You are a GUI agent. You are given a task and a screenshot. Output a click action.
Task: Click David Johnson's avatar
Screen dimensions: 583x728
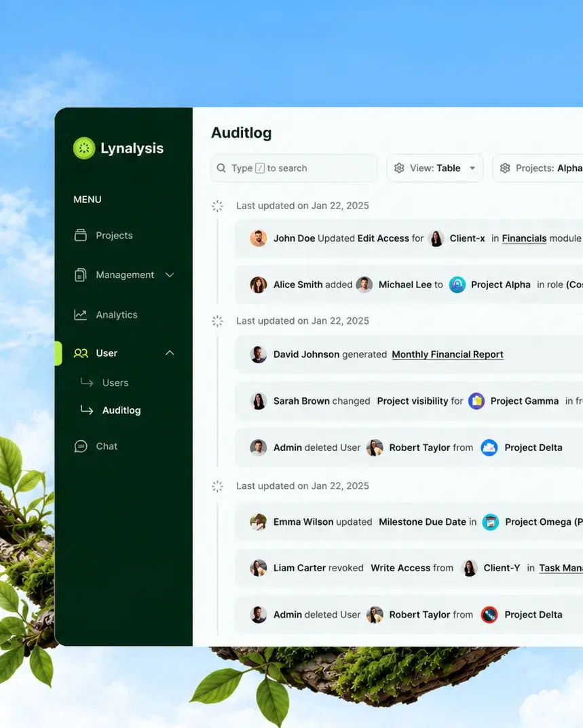pyautogui.click(x=259, y=354)
